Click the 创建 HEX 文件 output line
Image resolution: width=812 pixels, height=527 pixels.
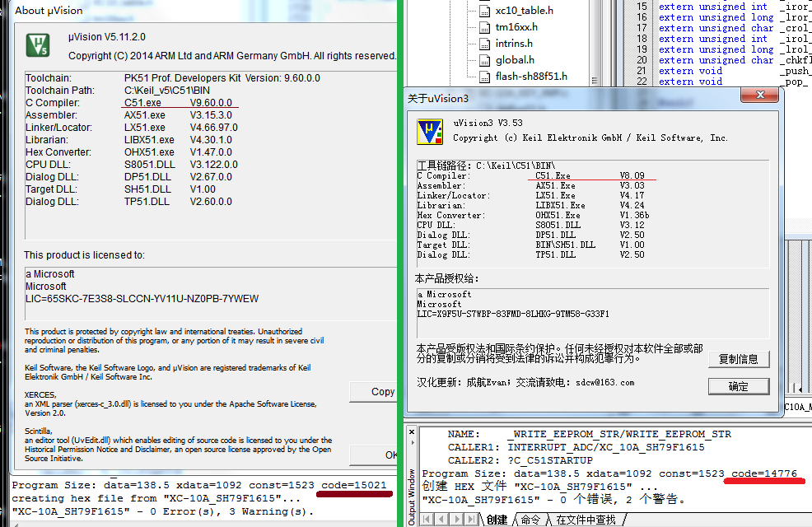click(540, 487)
